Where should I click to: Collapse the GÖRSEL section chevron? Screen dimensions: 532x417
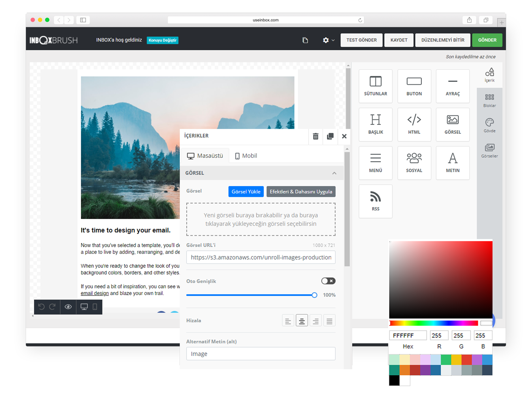pyautogui.click(x=334, y=173)
